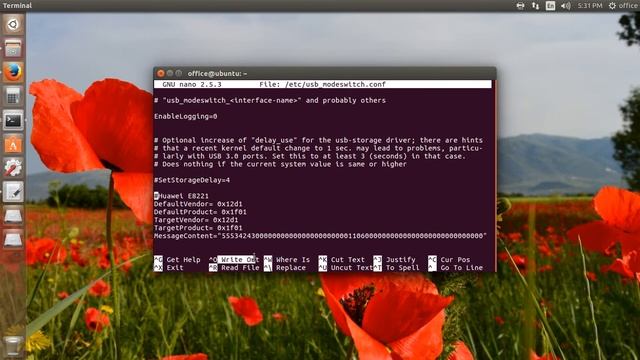Click the Replace shortcut label
Viewport: 640px width, 360px height.
click(x=291, y=268)
